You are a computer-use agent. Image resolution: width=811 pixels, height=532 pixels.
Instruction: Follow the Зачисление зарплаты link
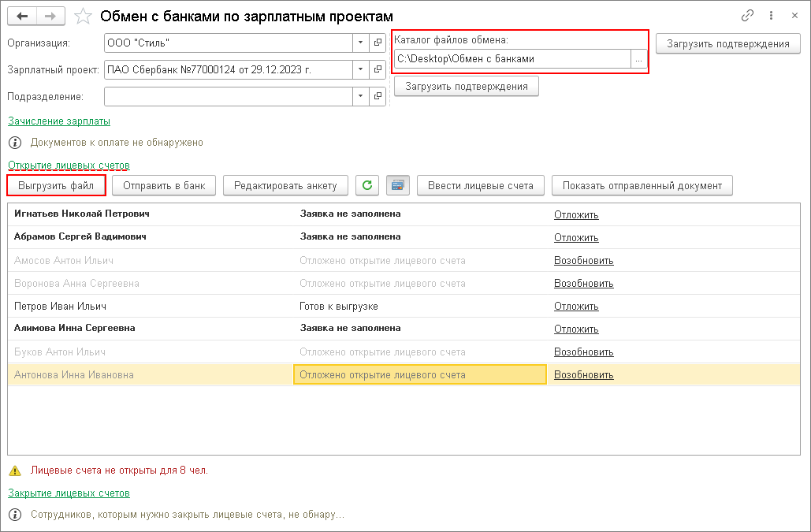click(x=59, y=121)
